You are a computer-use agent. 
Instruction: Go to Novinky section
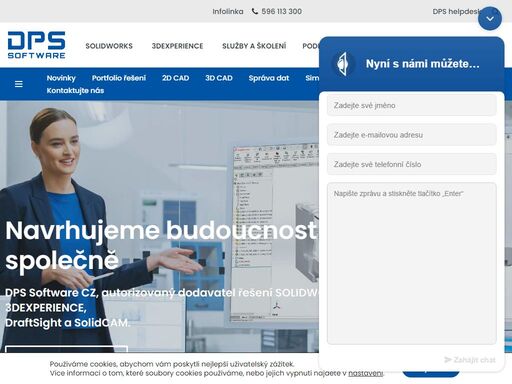61,78
